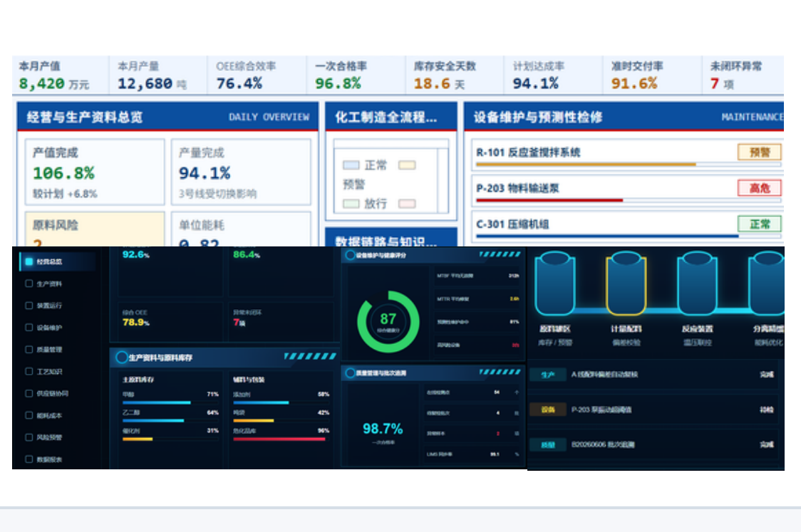Check the box next to 供应链协同
801x532 pixels.
(x=29, y=393)
